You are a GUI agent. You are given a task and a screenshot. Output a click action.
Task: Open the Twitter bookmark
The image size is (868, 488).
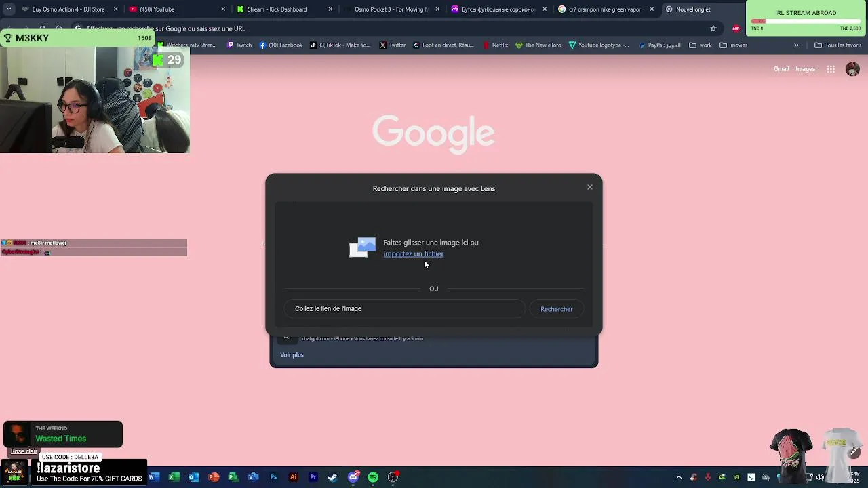393,45
